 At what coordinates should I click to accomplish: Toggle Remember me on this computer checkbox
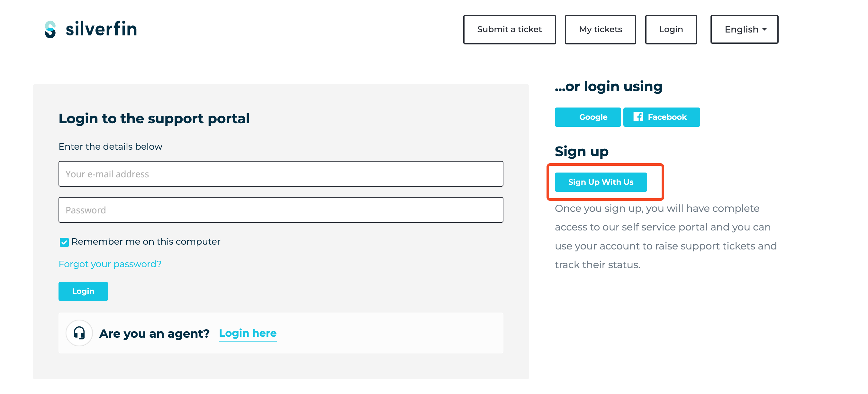tap(64, 242)
